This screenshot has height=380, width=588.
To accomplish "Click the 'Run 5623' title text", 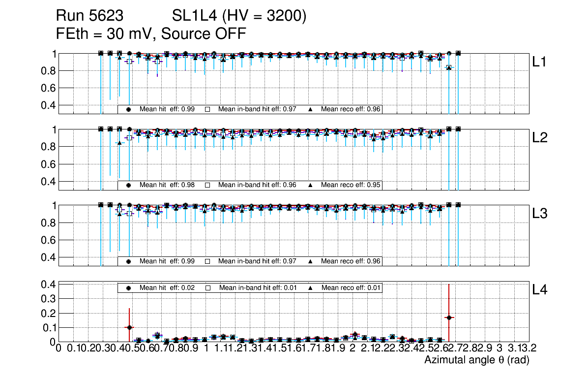I will point(89,17).
